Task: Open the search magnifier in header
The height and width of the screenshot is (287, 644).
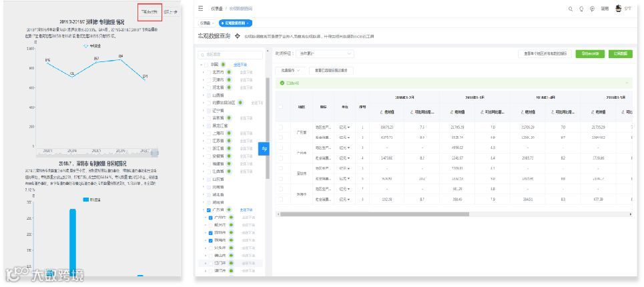Action: 571,9
